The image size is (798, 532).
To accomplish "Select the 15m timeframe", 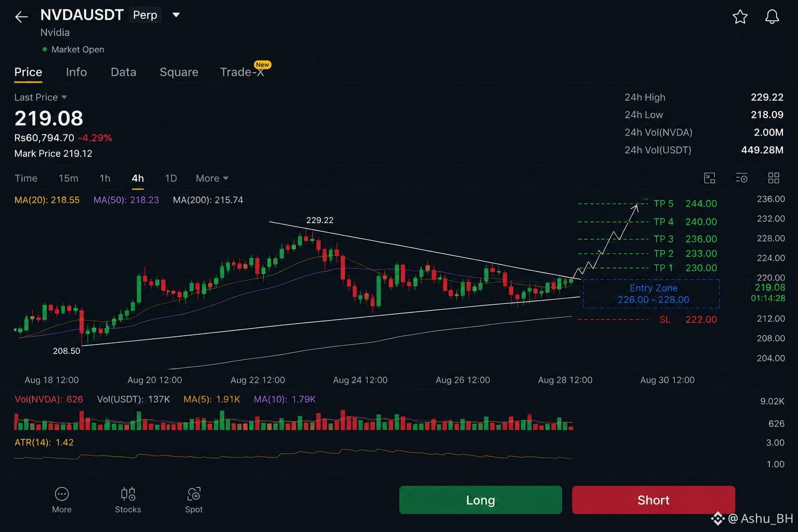I will (69, 178).
